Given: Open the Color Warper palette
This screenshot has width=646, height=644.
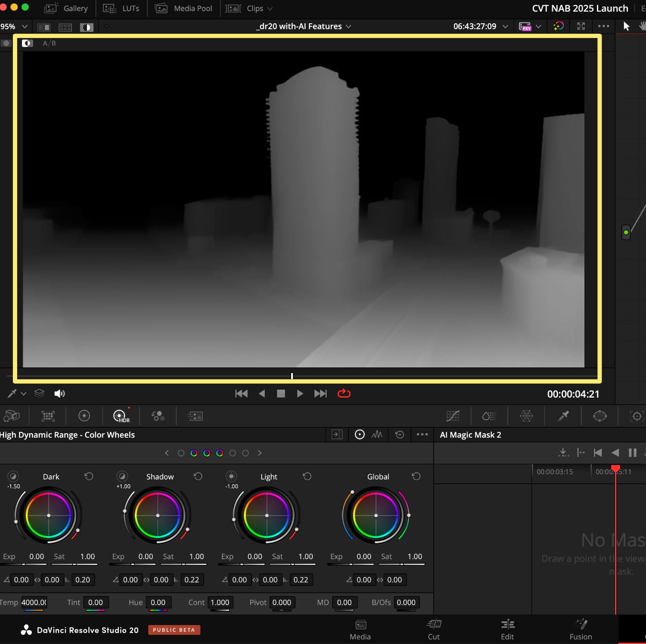Looking at the screenshot, I should [x=526, y=416].
